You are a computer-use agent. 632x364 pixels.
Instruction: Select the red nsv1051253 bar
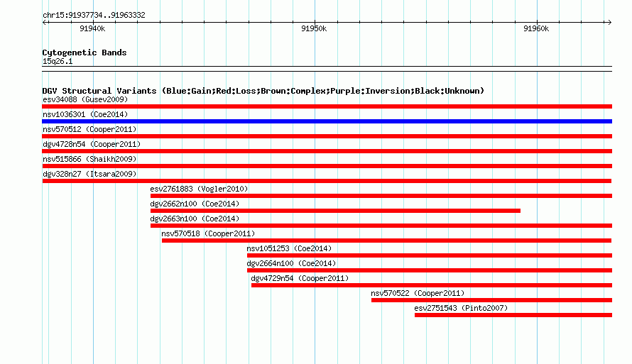pyautogui.click(x=430, y=255)
